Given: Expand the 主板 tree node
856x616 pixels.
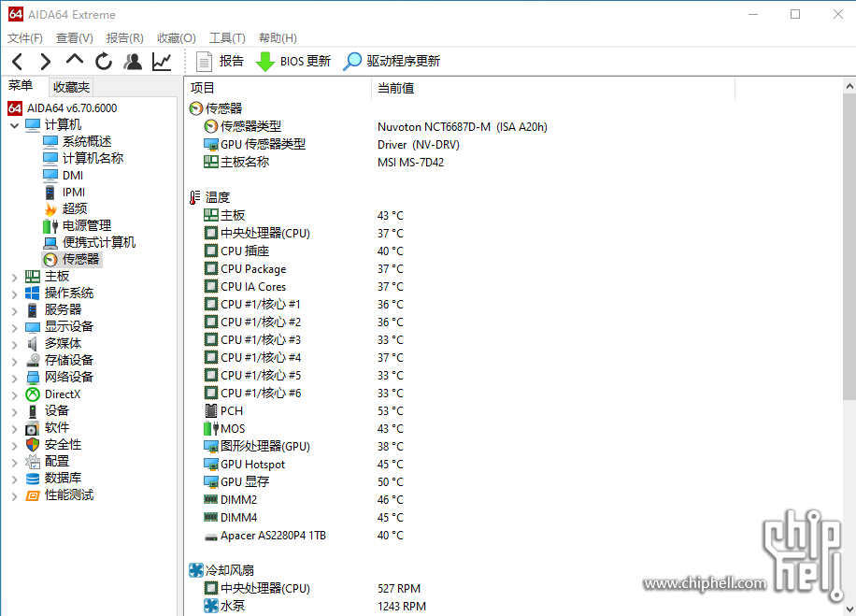Looking at the screenshot, I should pyautogui.click(x=15, y=278).
